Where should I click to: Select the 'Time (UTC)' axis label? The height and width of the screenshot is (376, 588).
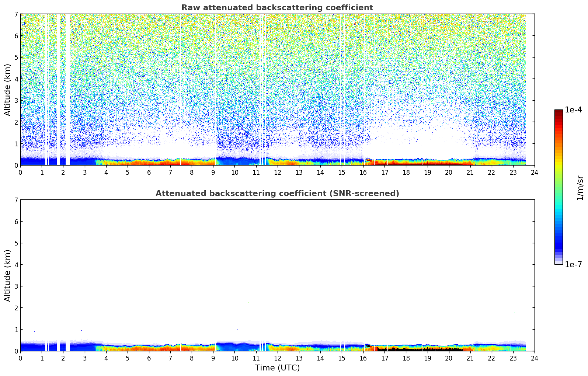tap(277, 368)
